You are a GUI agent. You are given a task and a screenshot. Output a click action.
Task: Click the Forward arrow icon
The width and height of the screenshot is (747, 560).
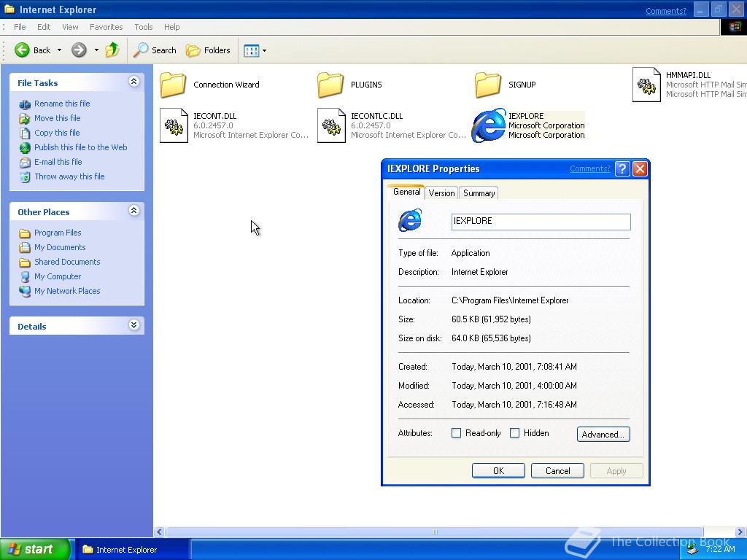tap(79, 50)
